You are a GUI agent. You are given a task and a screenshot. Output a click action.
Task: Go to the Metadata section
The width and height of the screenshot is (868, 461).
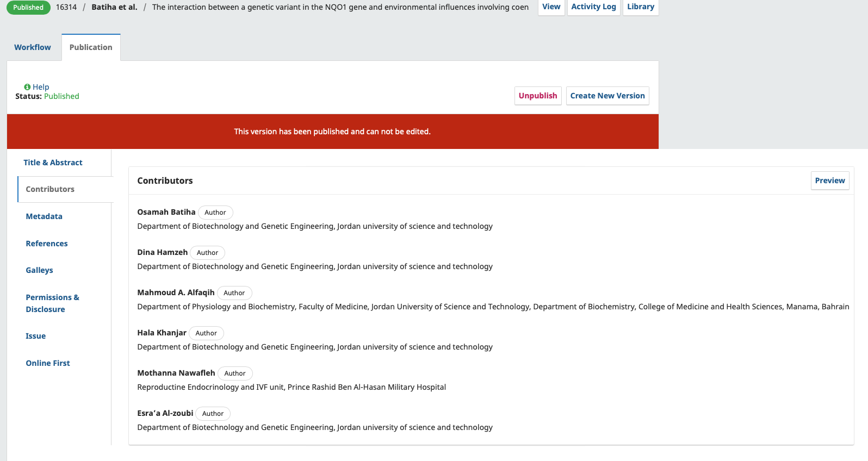pos(44,216)
